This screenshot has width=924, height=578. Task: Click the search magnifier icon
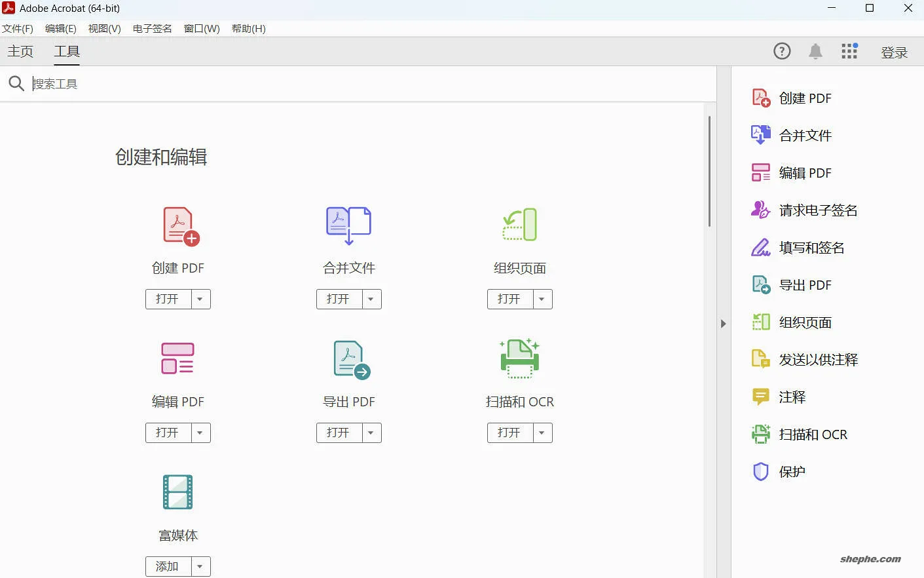[16, 83]
